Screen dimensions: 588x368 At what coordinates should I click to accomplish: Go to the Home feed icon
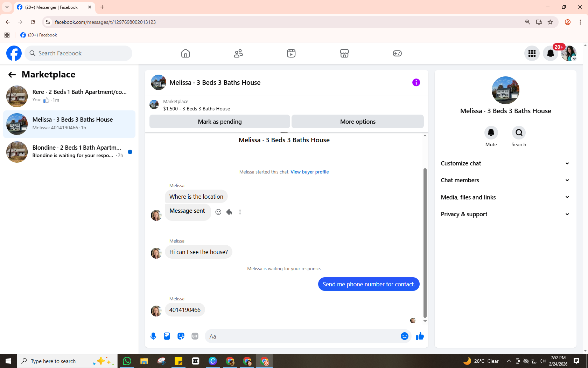coord(185,53)
